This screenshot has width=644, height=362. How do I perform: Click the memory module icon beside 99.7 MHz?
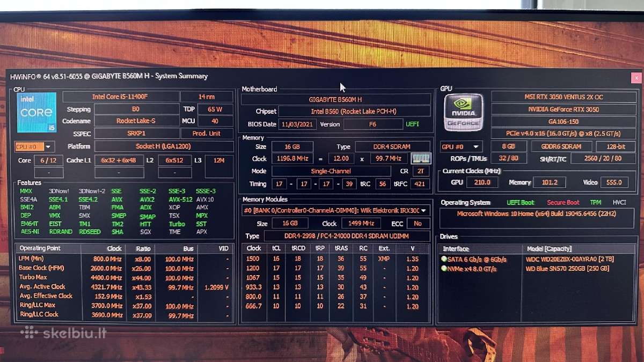pos(421,158)
